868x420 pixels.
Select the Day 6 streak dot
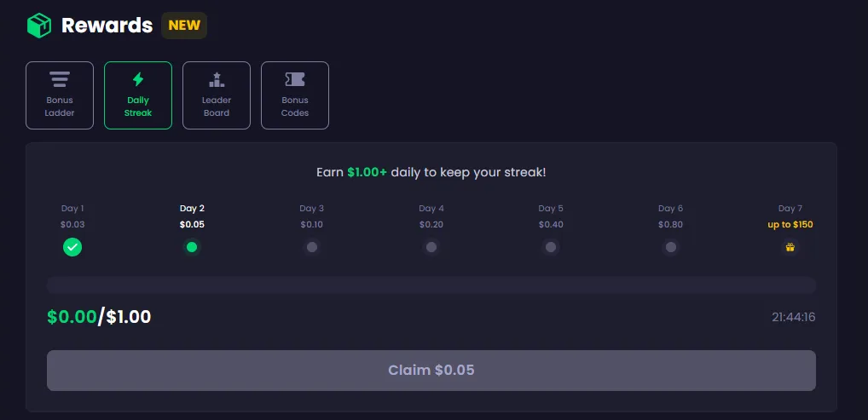(670, 247)
